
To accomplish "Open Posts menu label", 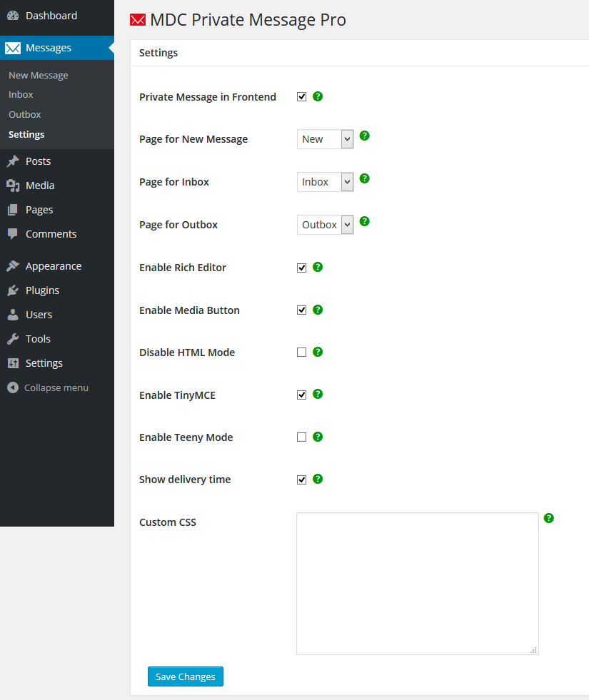I will [38, 161].
